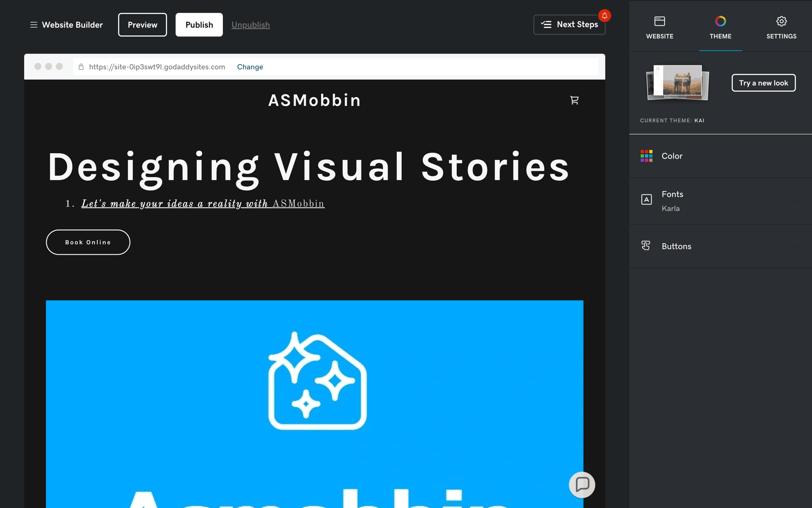This screenshot has height=508, width=812.
Task: Click the Kai theme preview thumbnail
Action: (678, 83)
